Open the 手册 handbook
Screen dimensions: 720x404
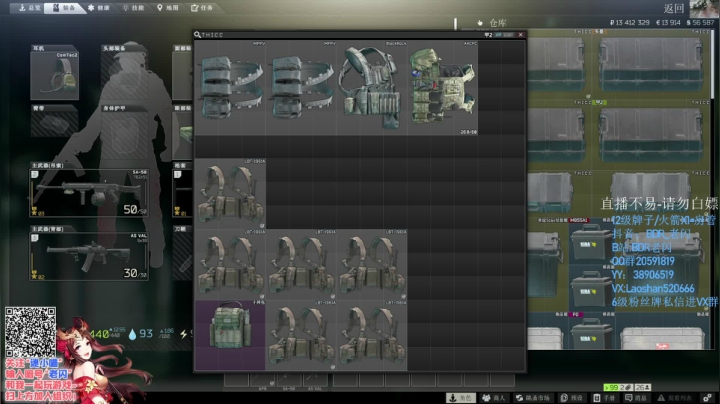pyautogui.click(x=604, y=398)
